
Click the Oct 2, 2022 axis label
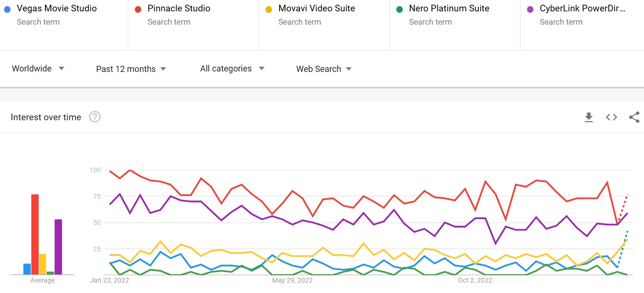(x=475, y=280)
